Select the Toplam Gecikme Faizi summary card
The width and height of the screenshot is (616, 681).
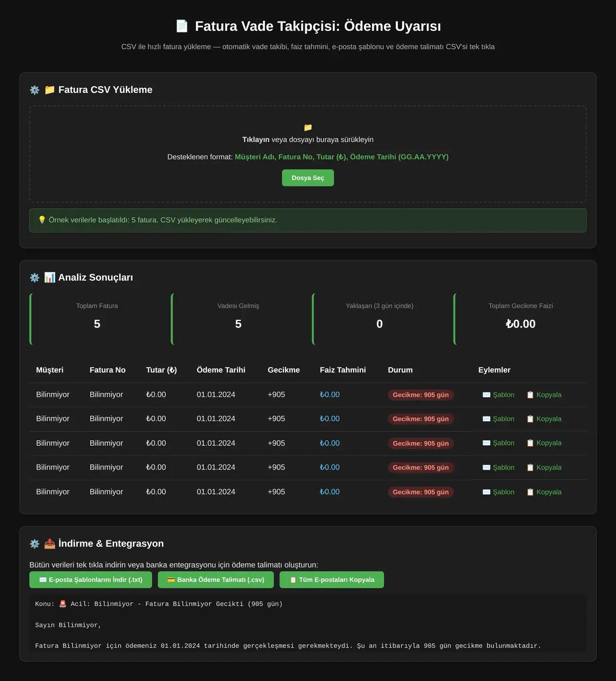(520, 319)
